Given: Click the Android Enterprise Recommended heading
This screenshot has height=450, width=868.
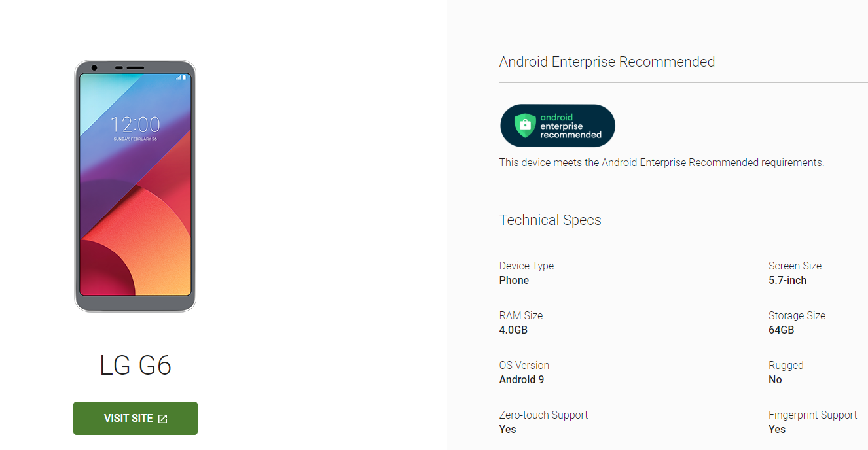Looking at the screenshot, I should coord(607,62).
